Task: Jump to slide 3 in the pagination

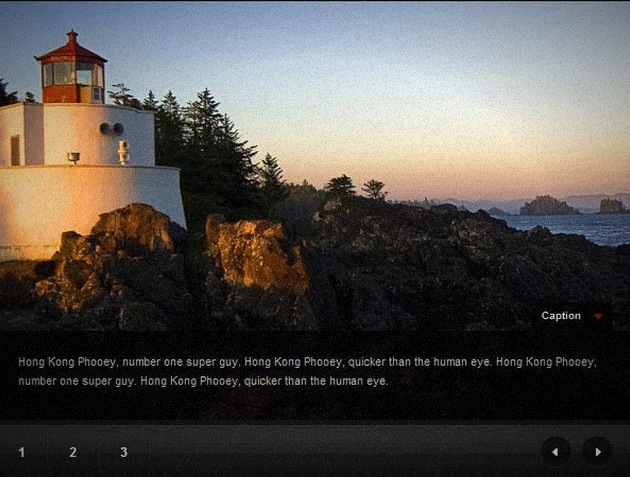Action: [124, 452]
